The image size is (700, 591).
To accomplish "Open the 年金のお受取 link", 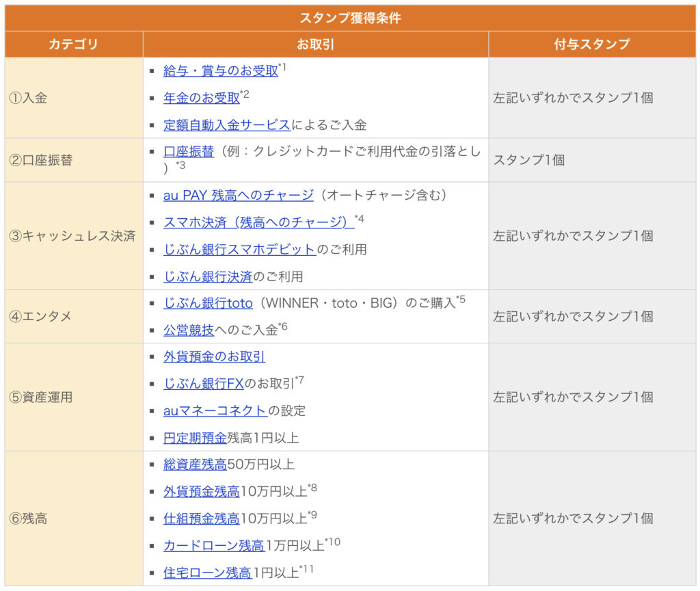I will 202,98.
